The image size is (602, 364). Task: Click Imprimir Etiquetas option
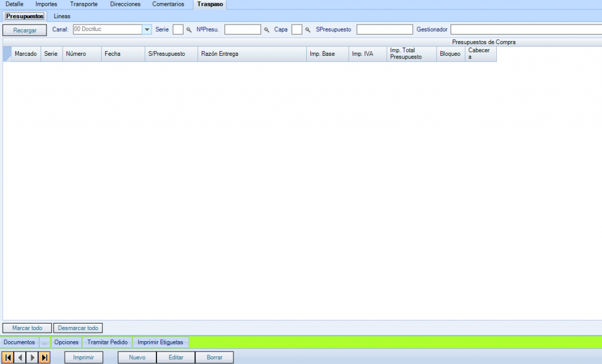tap(160, 342)
